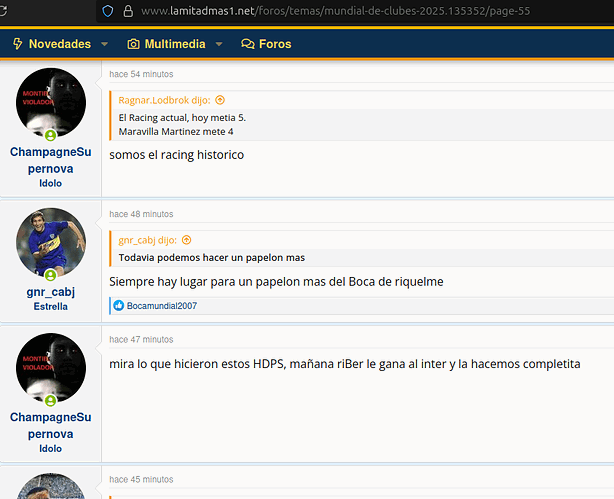Expand the Multimedia dropdown arrow
The width and height of the screenshot is (614, 499).
pos(219,44)
